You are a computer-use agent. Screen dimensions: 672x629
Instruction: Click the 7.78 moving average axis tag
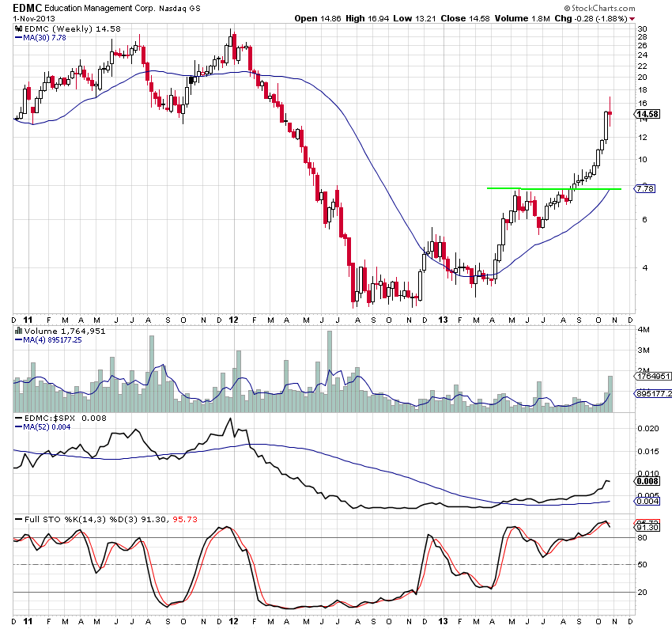[x=644, y=188]
